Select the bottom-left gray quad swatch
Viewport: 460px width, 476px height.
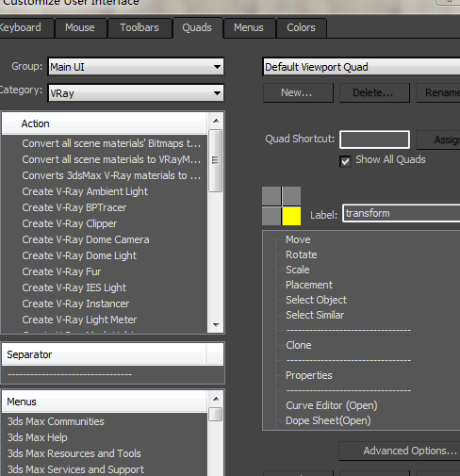[271, 216]
